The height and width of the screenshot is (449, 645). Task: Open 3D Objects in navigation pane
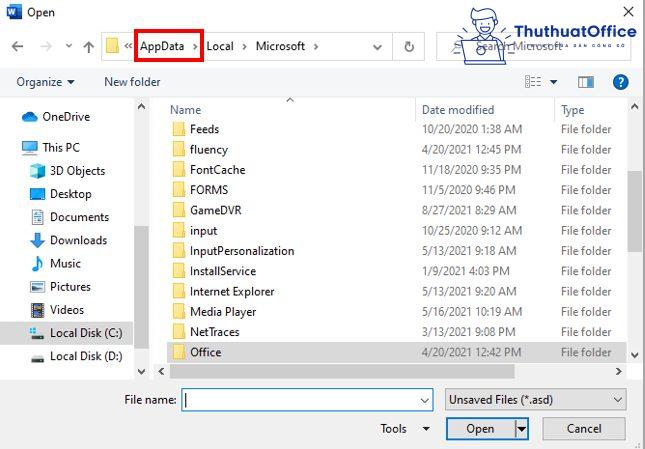(x=67, y=171)
